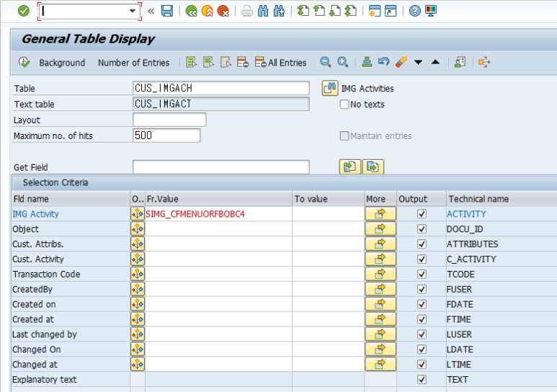Image resolution: width=557 pixels, height=392 pixels.
Task: Open the selection option for Cust. Attribs.
Action: pyautogui.click(x=138, y=244)
